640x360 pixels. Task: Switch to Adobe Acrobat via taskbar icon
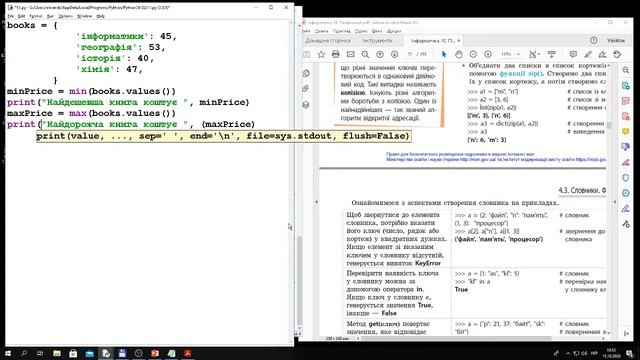[x=187, y=353]
